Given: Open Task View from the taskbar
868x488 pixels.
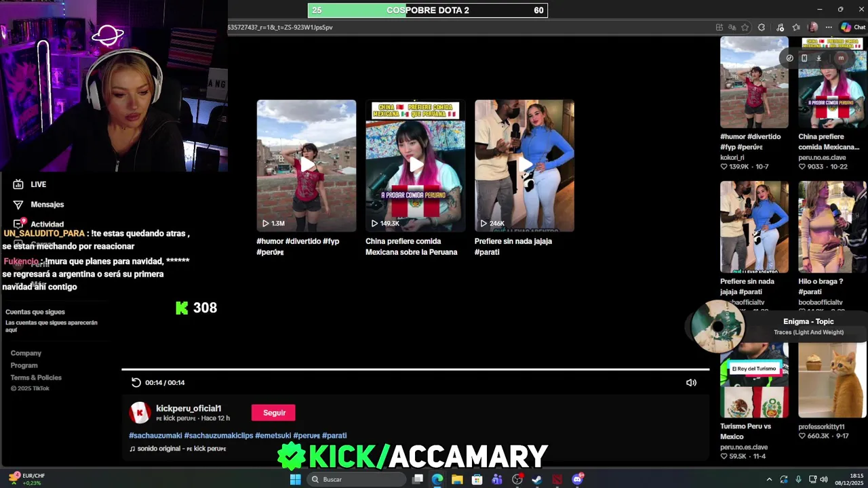Looking at the screenshot, I should click(418, 479).
